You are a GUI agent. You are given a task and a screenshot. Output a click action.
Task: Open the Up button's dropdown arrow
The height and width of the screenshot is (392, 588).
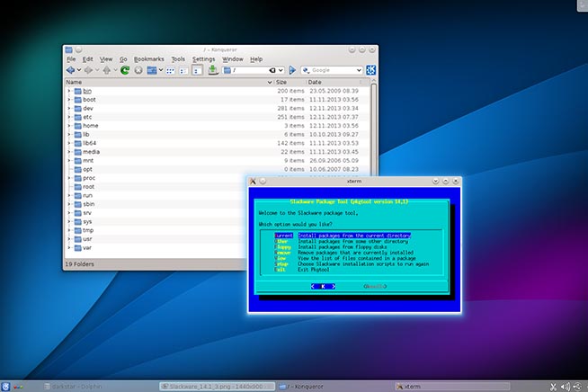coord(115,70)
